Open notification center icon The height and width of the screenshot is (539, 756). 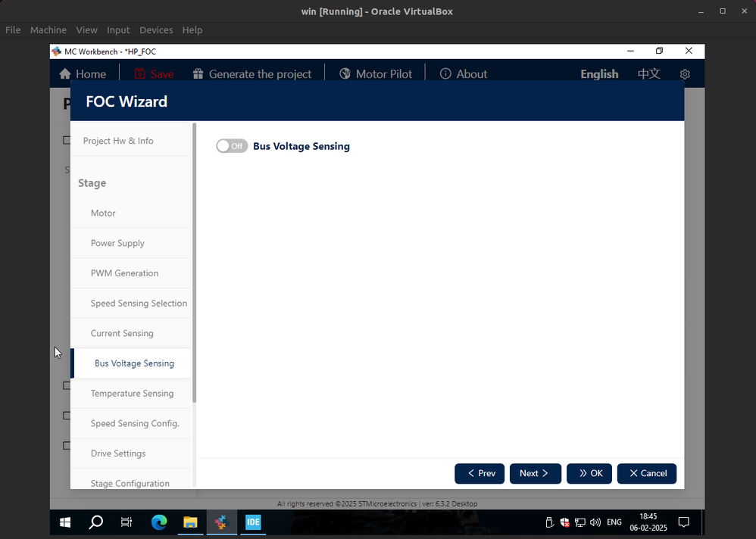[x=684, y=522]
